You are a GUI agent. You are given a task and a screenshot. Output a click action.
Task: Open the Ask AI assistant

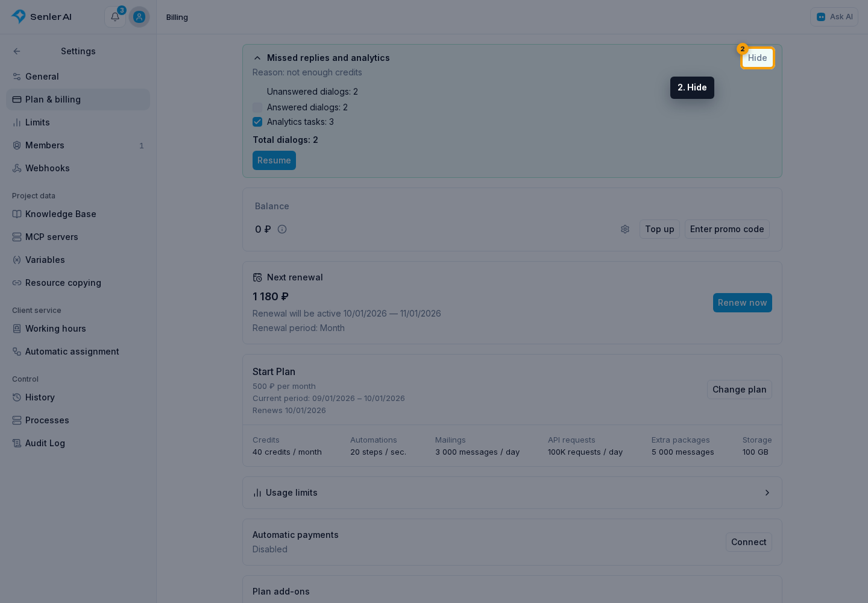coord(834,17)
